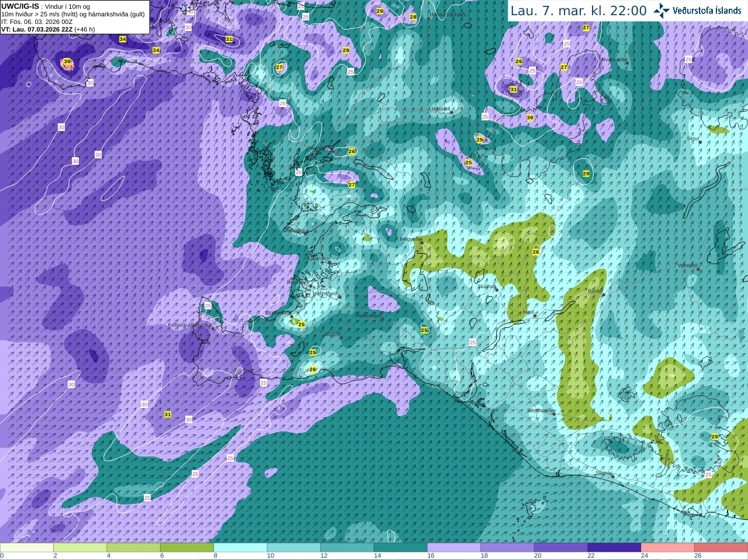
Task: Click the legend scale number 16
Action: point(431,556)
